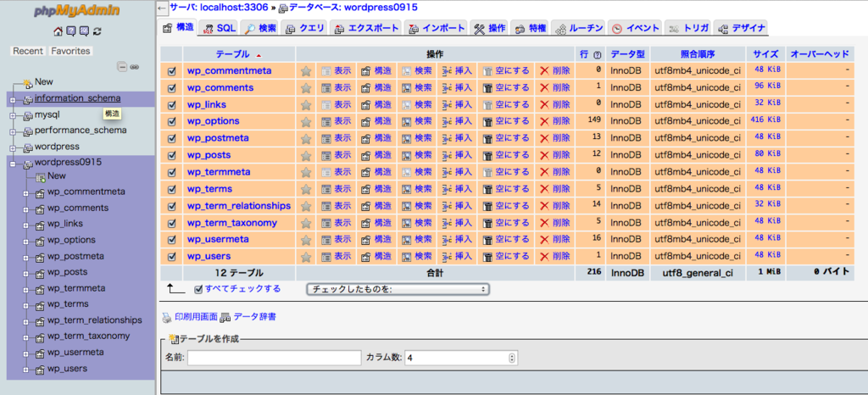Click the delete X icon for wp_comments
Screen dimensions: 868x395
pos(544,87)
